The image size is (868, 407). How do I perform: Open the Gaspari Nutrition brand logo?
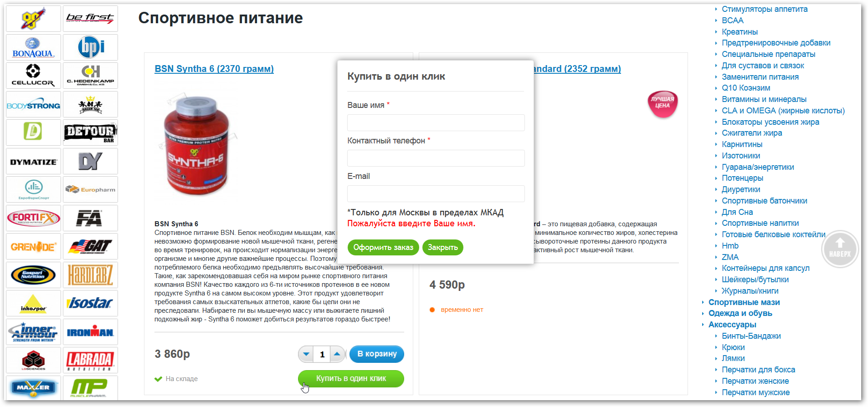[x=33, y=275]
